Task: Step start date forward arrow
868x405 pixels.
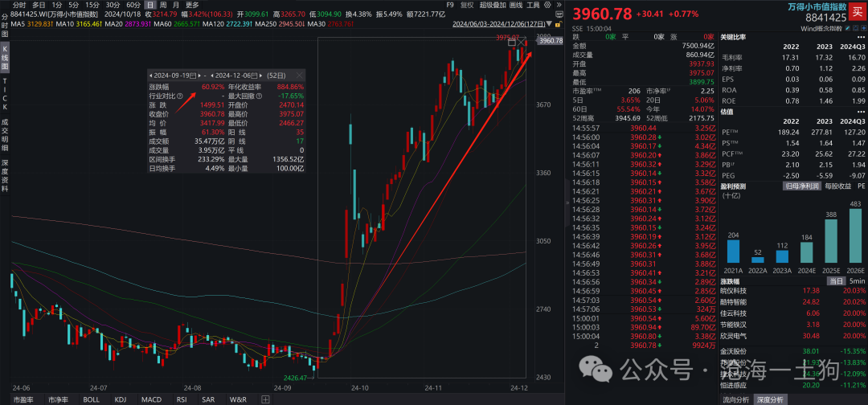Action: [199, 76]
